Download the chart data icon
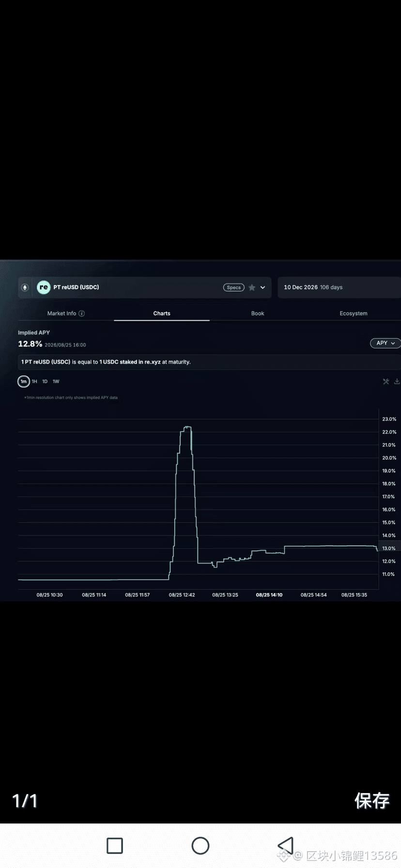 (x=397, y=381)
